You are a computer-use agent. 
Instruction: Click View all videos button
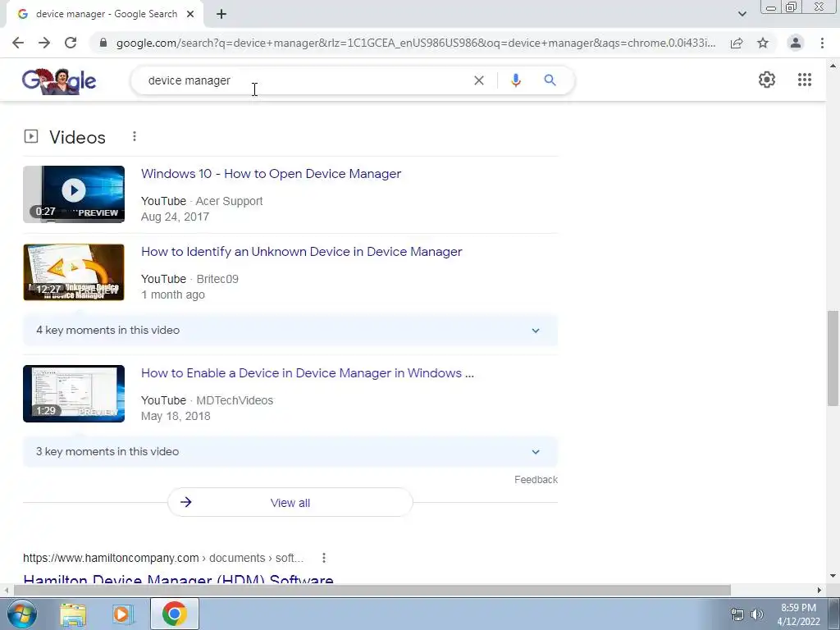[x=290, y=503]
